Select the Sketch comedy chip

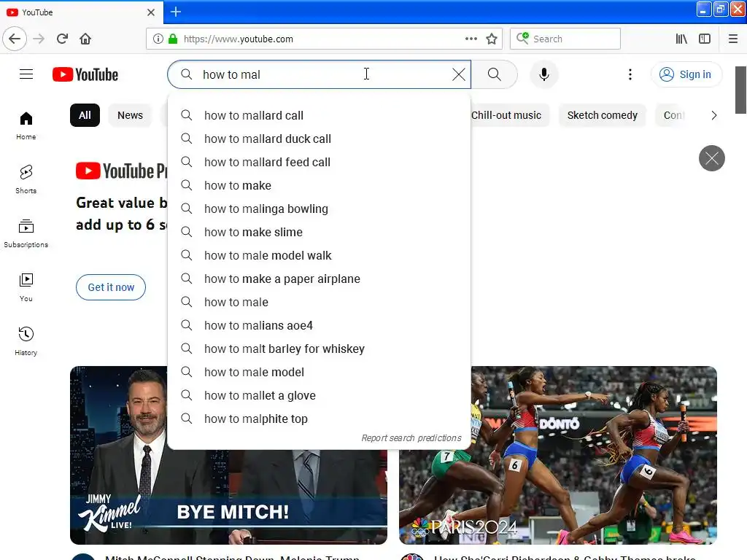(602, 115)
